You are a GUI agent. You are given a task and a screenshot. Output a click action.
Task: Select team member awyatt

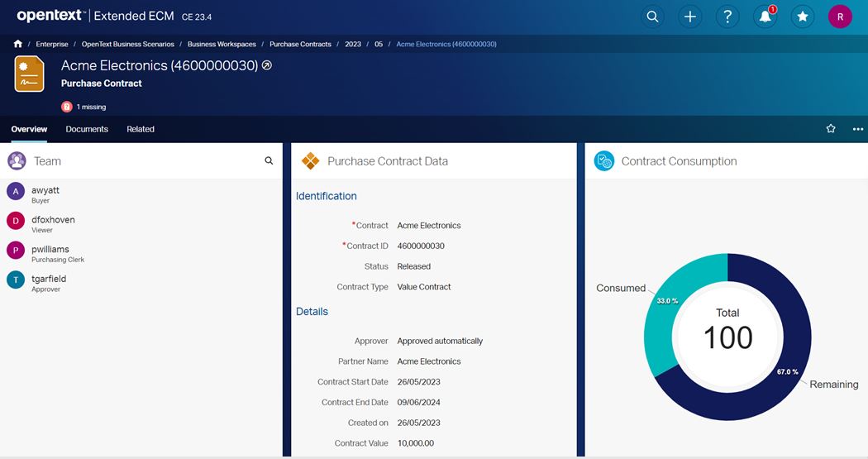click(45, 190)
